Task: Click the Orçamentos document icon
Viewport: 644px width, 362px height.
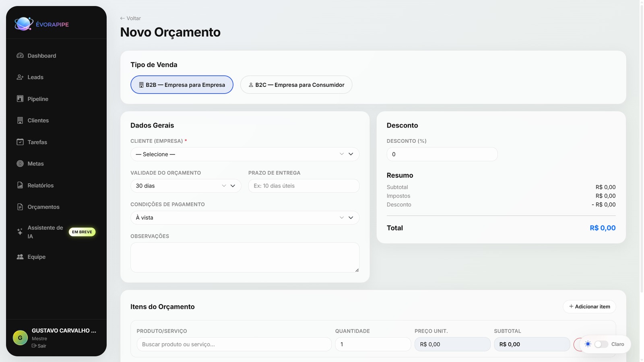Action: pos(20,207)
